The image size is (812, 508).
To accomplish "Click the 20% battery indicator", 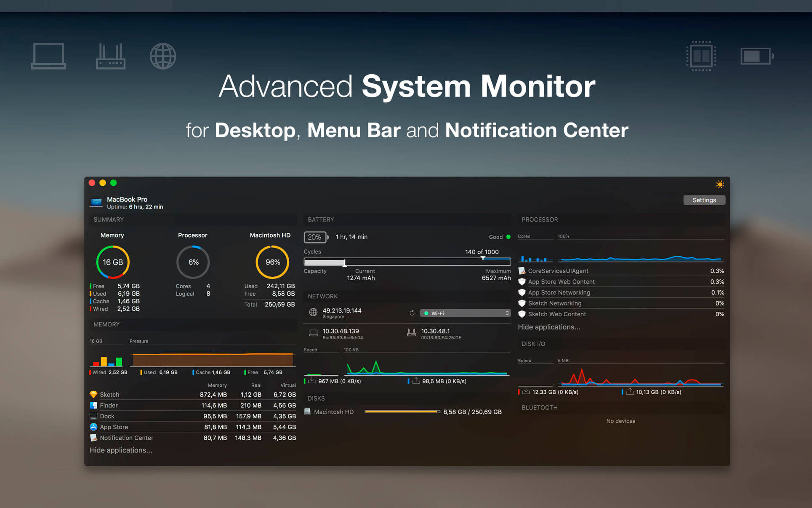I will (x=315, y=237).
